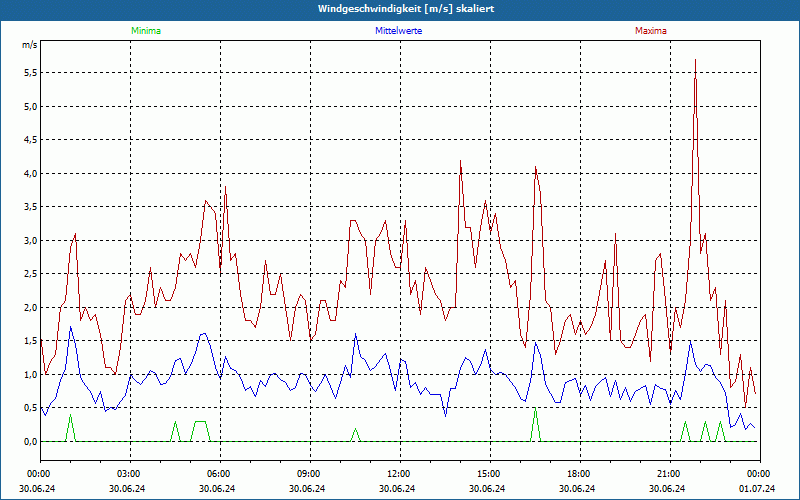Click the 2,0 y-axis value
Screen dimensions: 800x500
(x=31, y=308)
